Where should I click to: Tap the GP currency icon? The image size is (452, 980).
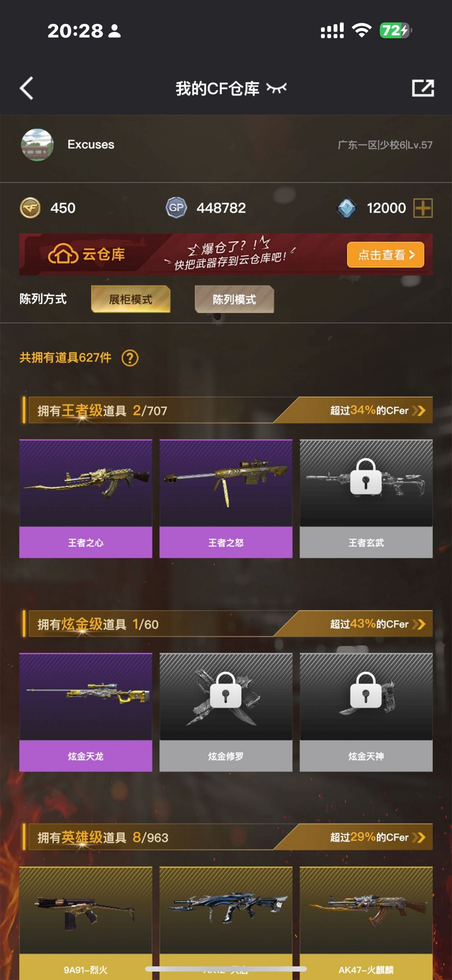coord(176,208)
